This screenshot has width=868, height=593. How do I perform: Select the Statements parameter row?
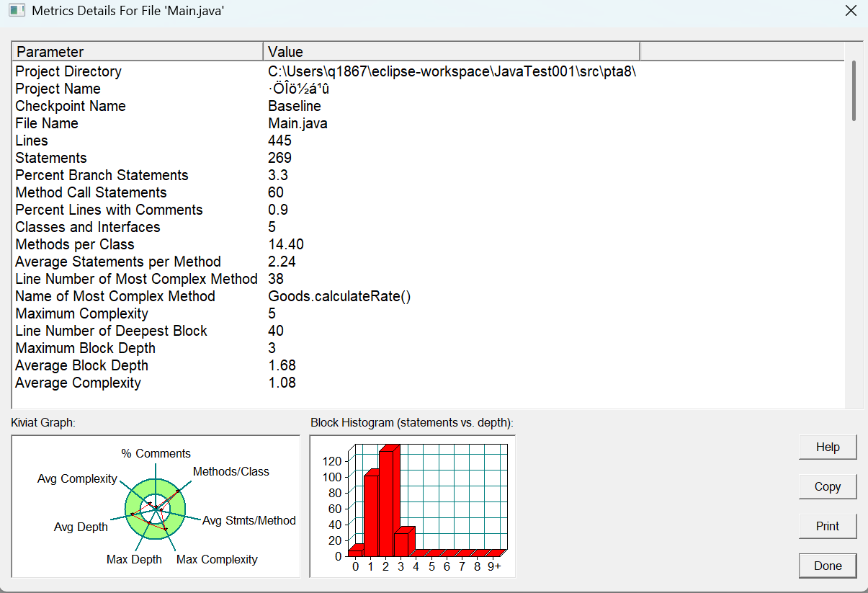pyautogui.click(x=429, y=158)
